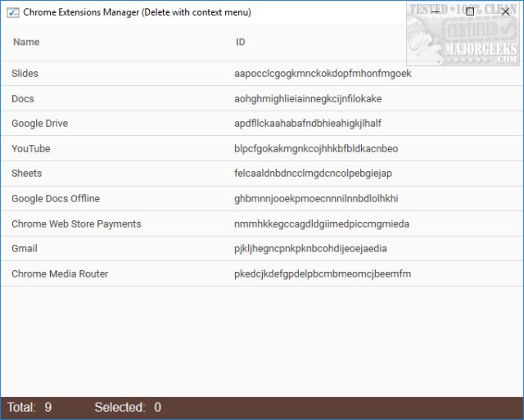Viewport: 524px width, 420px height.
Task: Click ID aapocclcgogkmnckokdopfmhonfmgoek
Action: coord(323,74)
